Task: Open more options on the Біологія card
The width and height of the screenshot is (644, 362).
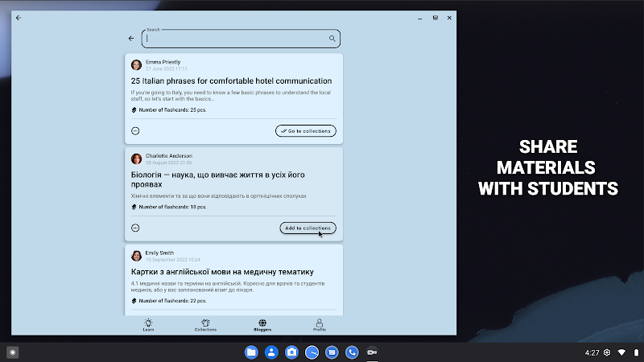Action: tap(135, 228)
